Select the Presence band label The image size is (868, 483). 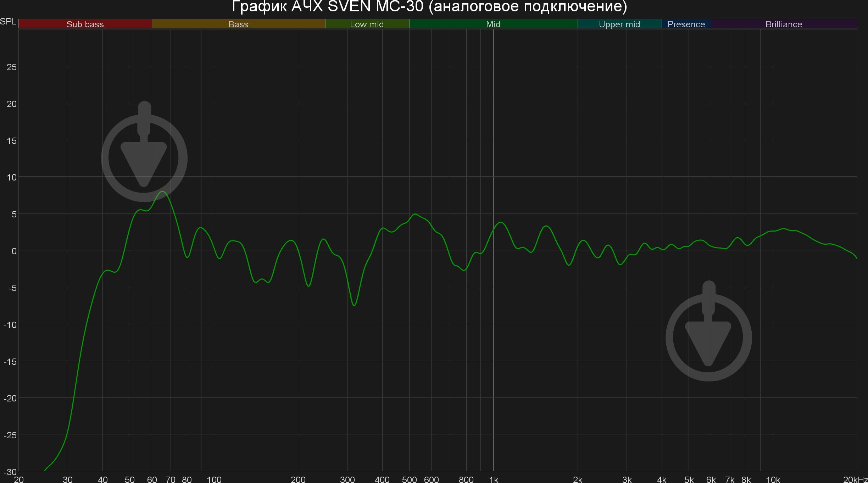[686, 24]
